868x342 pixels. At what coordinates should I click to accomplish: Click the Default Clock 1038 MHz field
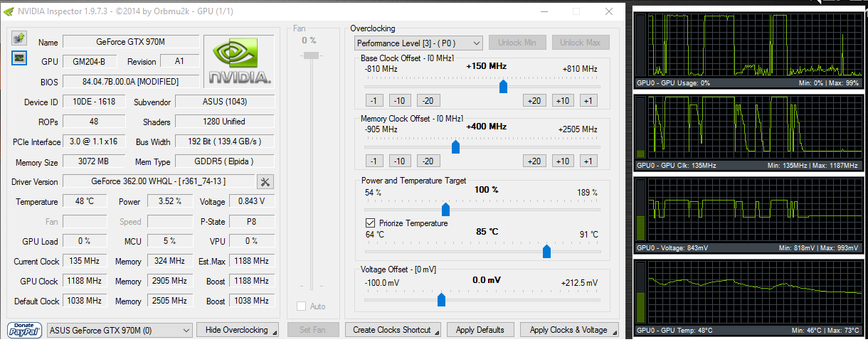point(85,301)
